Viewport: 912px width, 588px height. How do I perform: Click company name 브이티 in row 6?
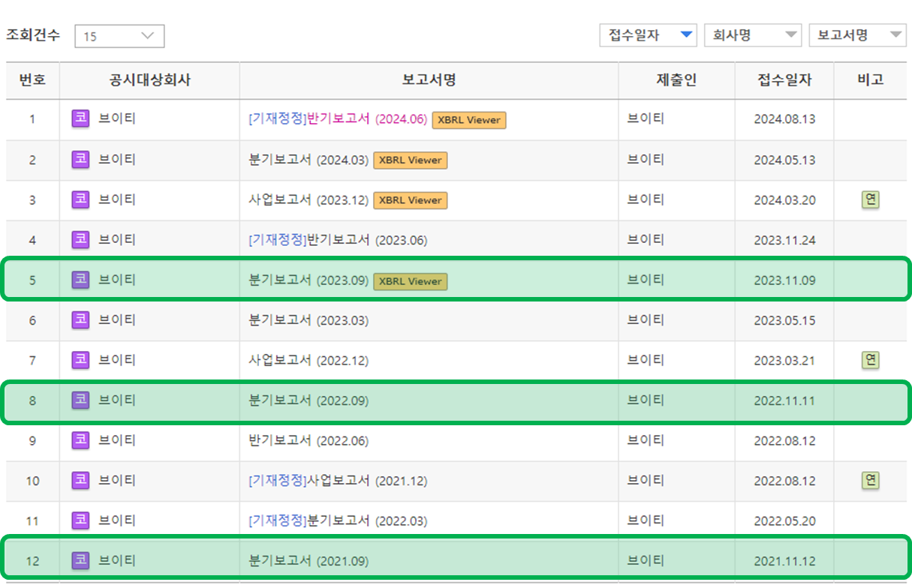(x=117, y=319)
